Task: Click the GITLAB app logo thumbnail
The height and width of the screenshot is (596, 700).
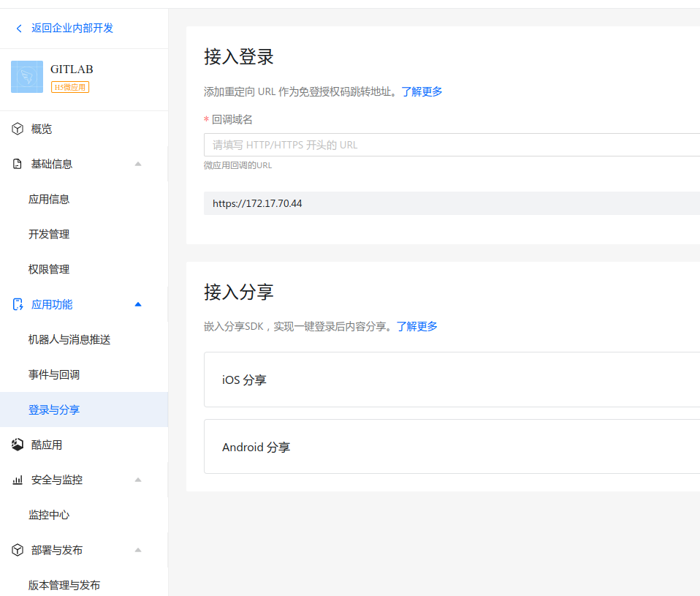Action: click(27, 77)
